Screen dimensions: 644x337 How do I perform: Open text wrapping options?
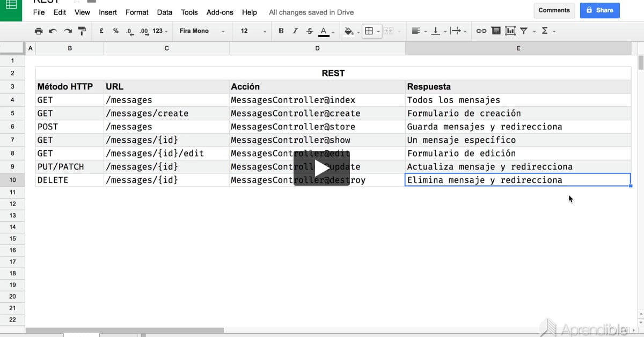458,31
